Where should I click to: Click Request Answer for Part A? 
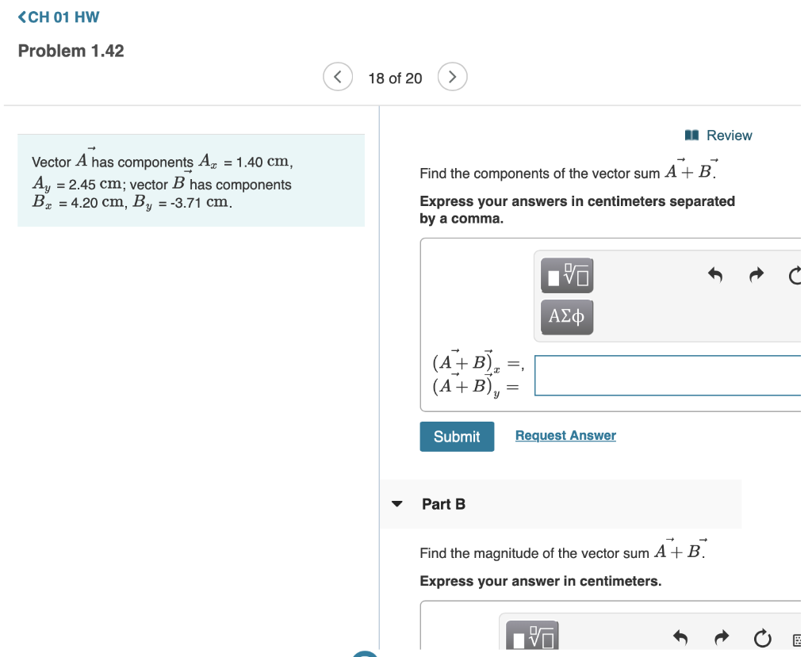(x=565, y=435)
